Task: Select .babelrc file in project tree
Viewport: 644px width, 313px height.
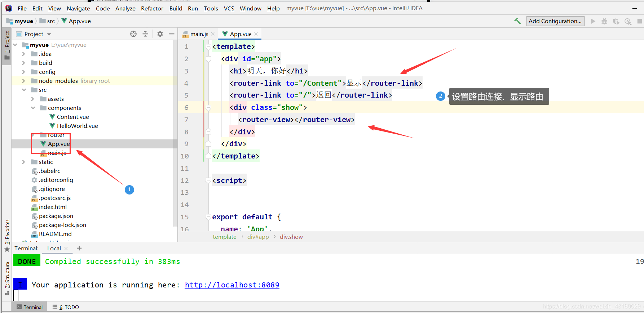Action: 49,171
